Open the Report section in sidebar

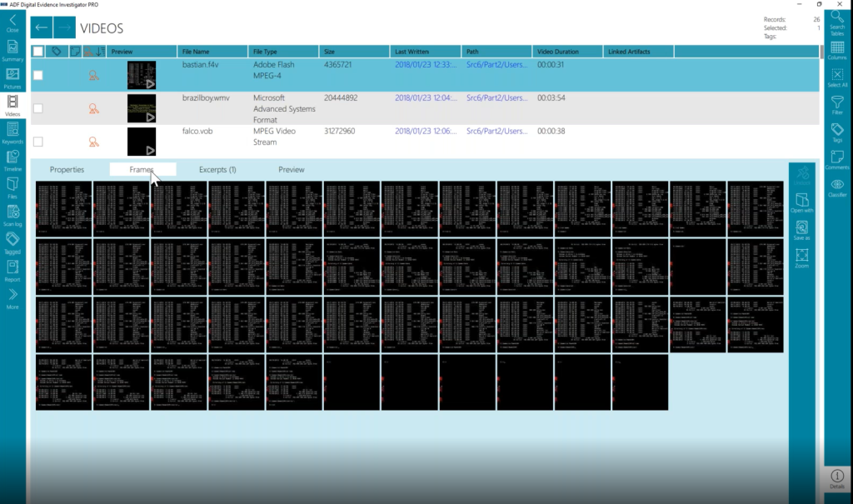click(12, 271)
